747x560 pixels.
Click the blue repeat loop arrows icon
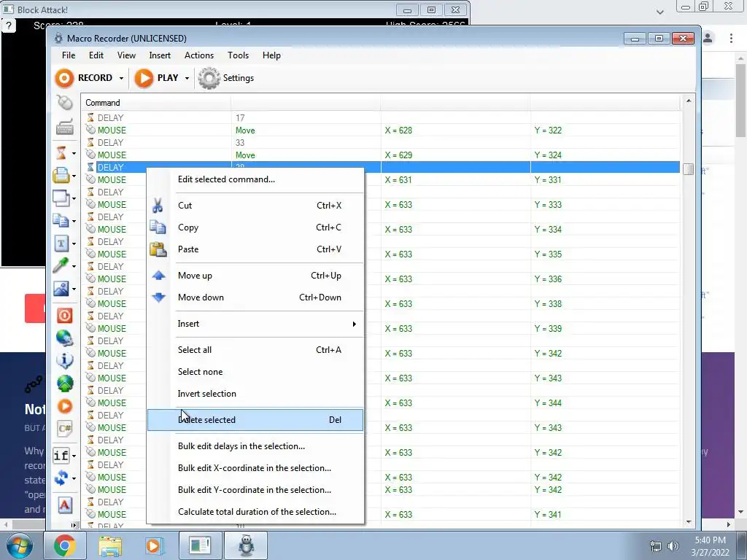point(61,478)
